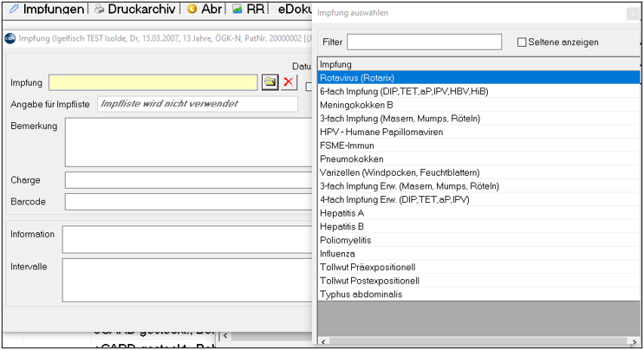
Task: Open the Impfungen tab
Action: (47, 9)
